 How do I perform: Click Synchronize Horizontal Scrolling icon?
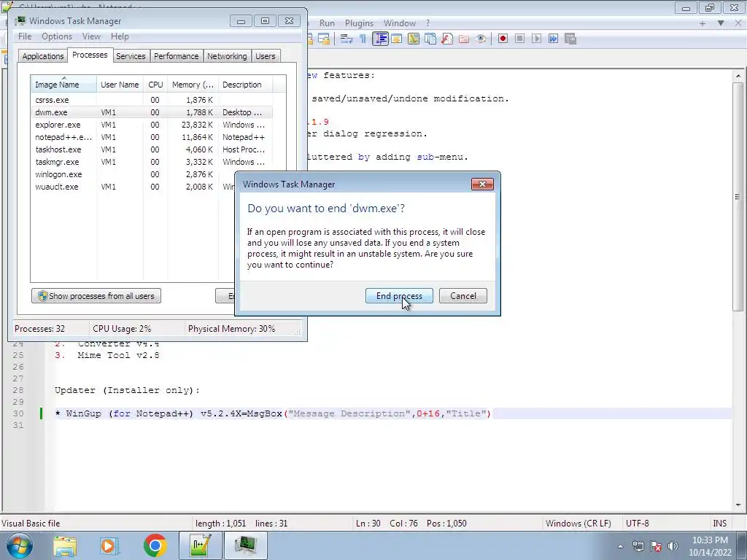324,39
